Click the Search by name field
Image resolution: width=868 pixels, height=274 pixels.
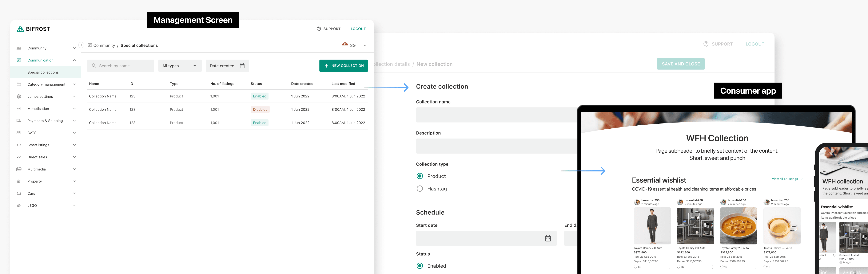click(x=121, y=66)
